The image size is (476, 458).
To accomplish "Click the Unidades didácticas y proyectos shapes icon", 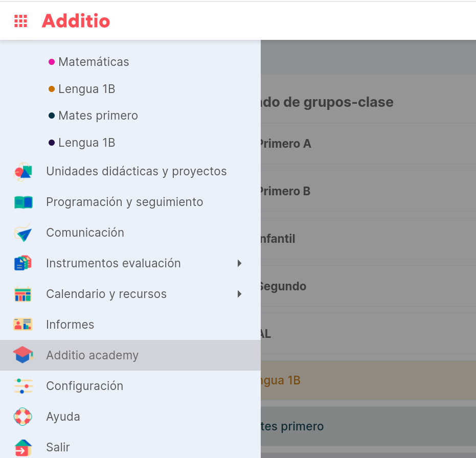I will (x=23, y=172).
